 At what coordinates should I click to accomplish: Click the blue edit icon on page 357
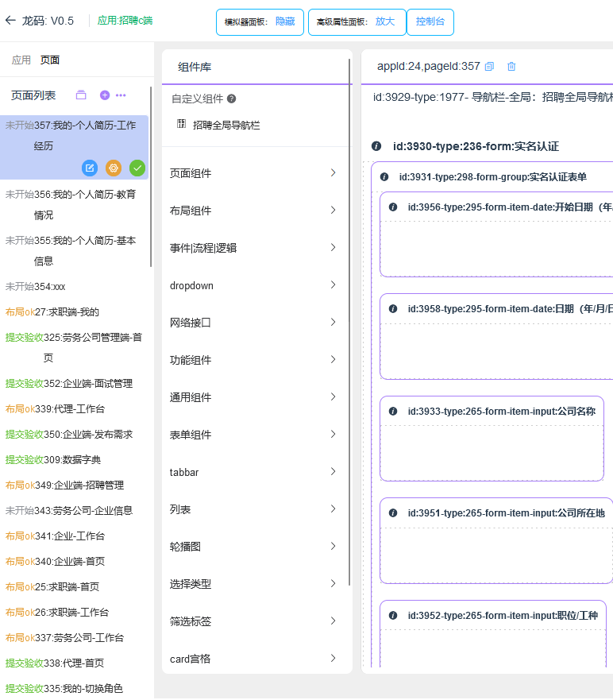pos(90,168)
